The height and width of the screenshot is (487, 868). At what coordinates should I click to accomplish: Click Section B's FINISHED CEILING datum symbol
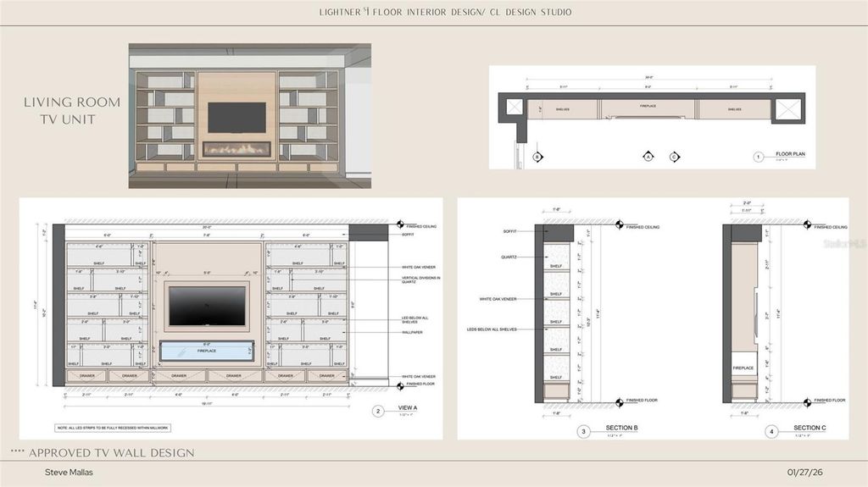pos(620,224)
